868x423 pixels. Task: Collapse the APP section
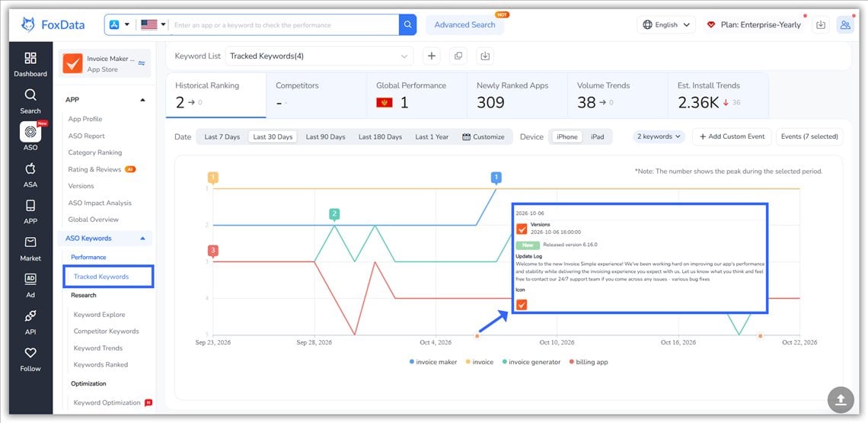click(x=143, y=100)
